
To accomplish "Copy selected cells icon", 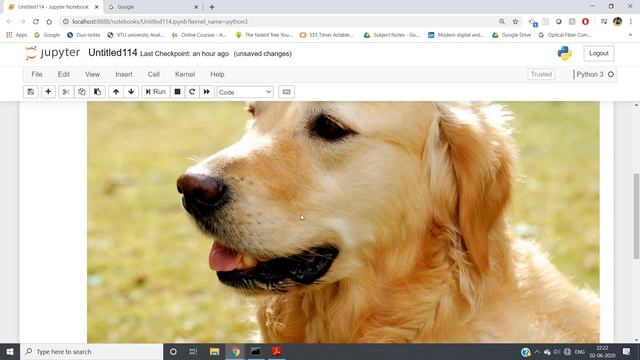I will [82, 92].
